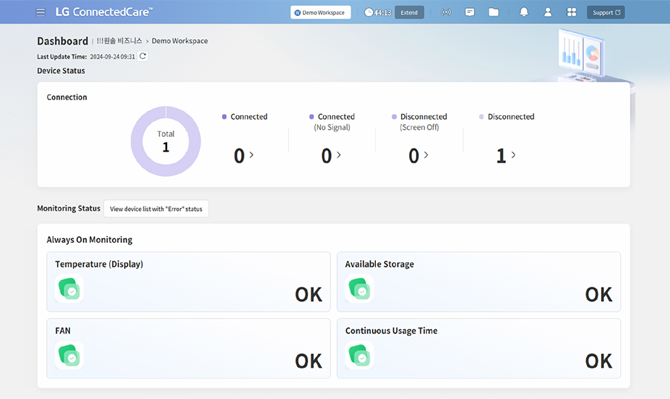Click the Available Storage status icon
This screenshot has width=670, height=399.
click(359, 288)
